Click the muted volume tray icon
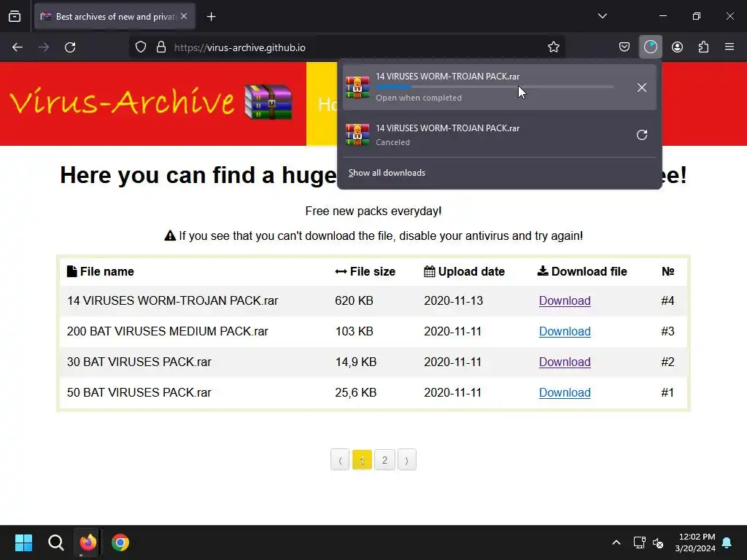 pos(658,542)
